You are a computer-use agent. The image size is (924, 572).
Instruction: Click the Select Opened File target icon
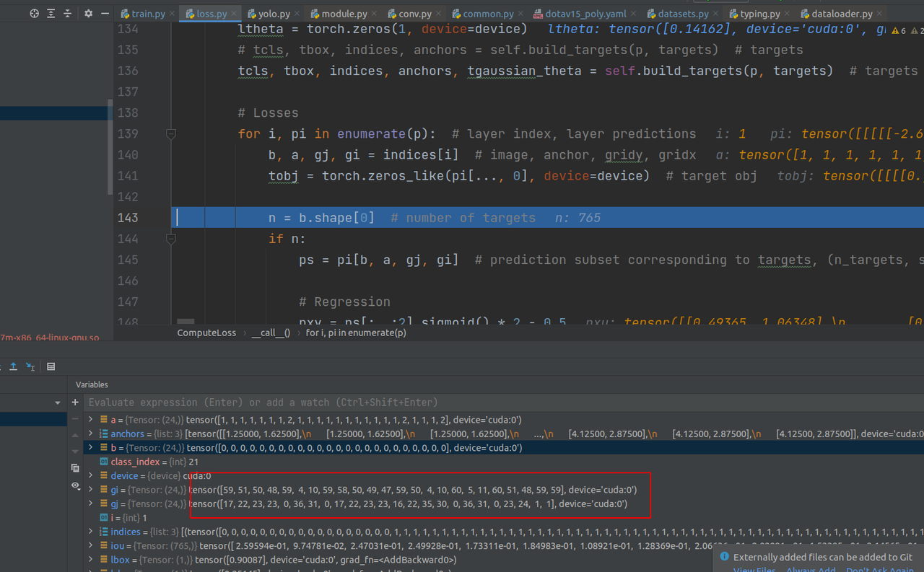[35, 14]
